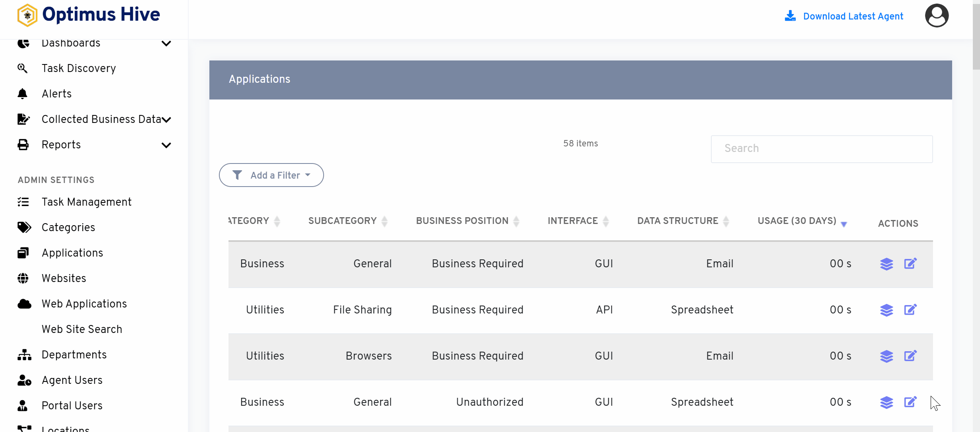
Task: Expand the Collected Business Data section
Action: pos(166,119)
